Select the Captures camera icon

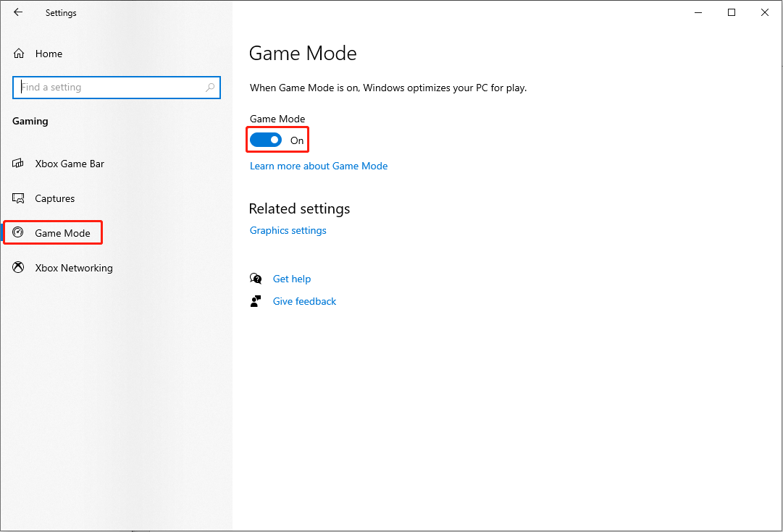pyautogui.click(x=18, y=198)
